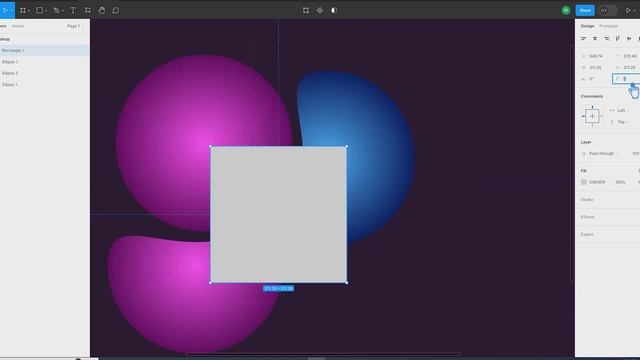Click the corner radius field
The height and width of the screenshot is (360, 640).
tap(626, 79)
